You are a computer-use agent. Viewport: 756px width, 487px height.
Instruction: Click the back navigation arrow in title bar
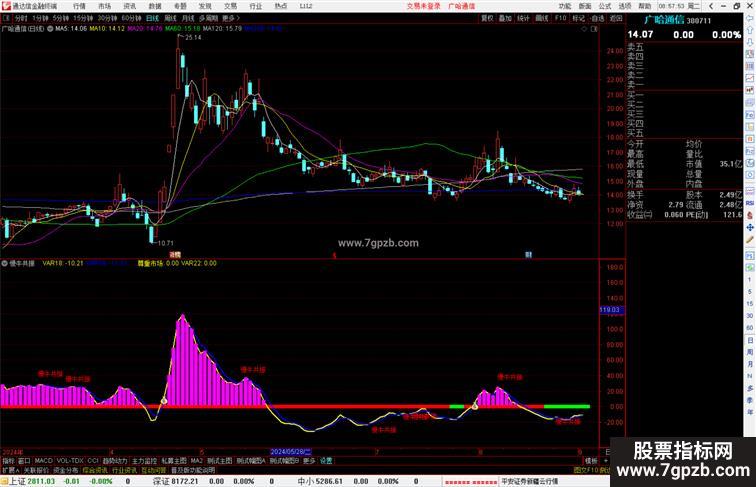coord(711,6)
